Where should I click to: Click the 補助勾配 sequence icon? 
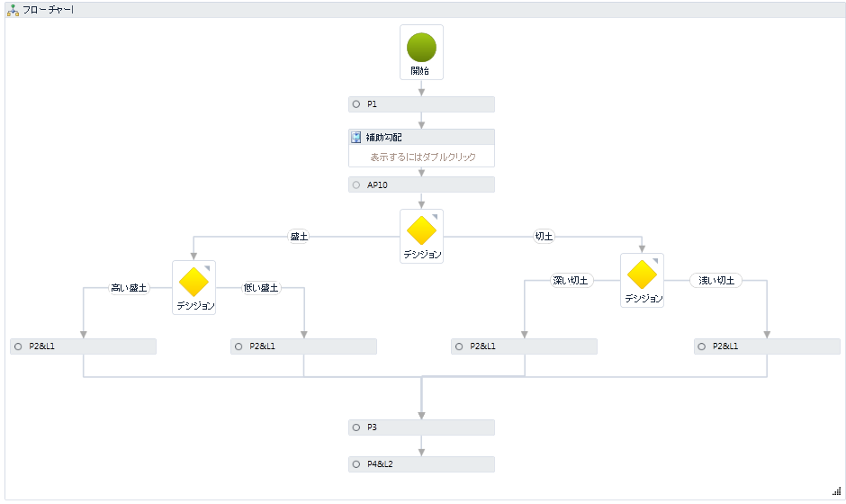click(356, 138)
